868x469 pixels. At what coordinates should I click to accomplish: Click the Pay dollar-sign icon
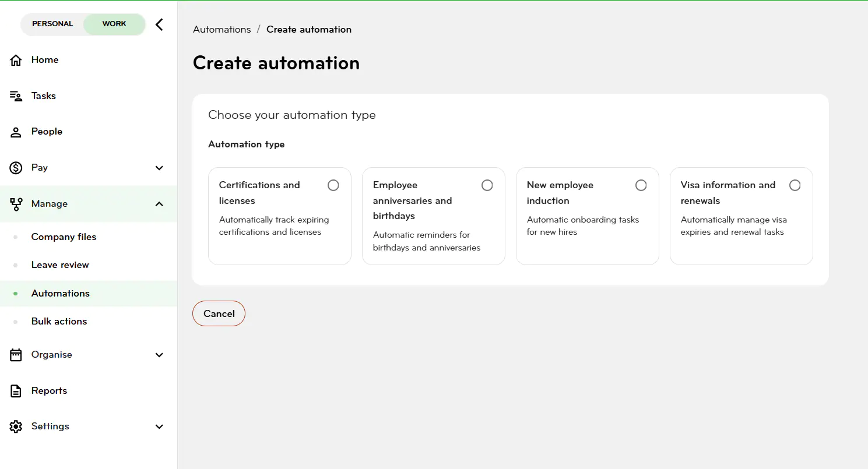[x=16, y=168]
